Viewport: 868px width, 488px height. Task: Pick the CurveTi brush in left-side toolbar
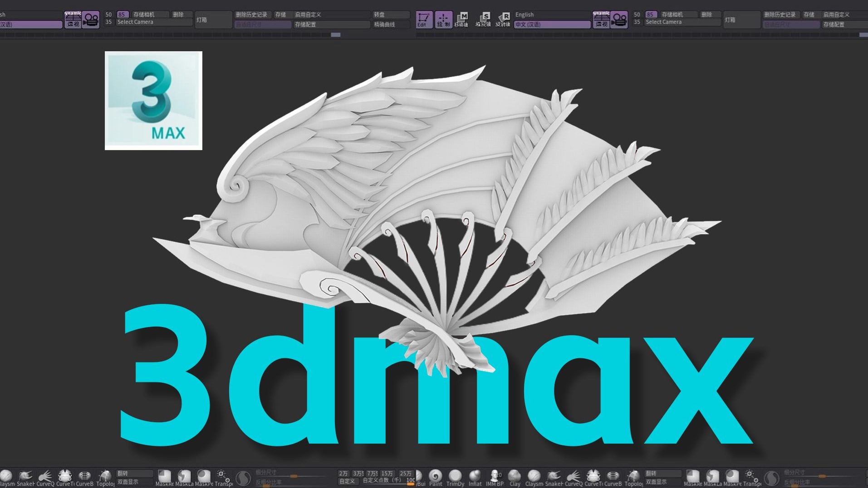click(x=65, y=478)
